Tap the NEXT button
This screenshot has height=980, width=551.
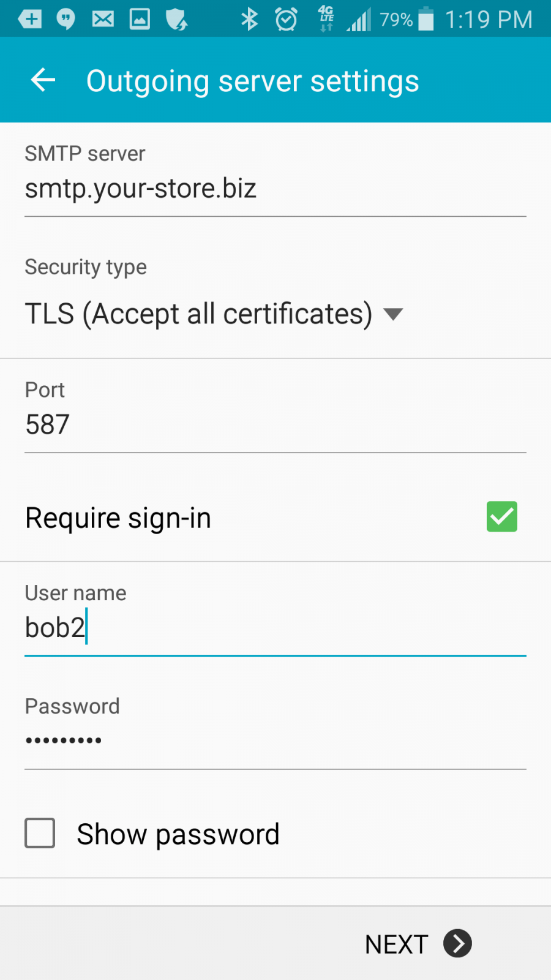click(419, 943)
